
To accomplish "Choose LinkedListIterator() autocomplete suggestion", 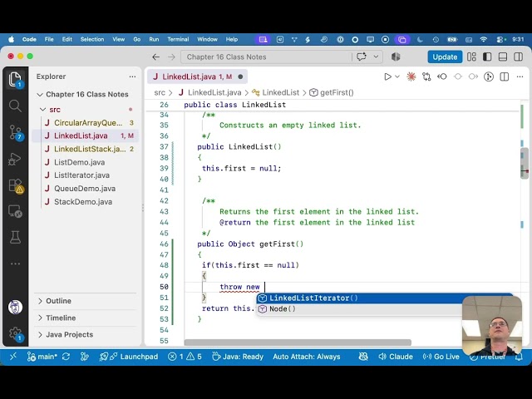I will [x=359, y=298].
